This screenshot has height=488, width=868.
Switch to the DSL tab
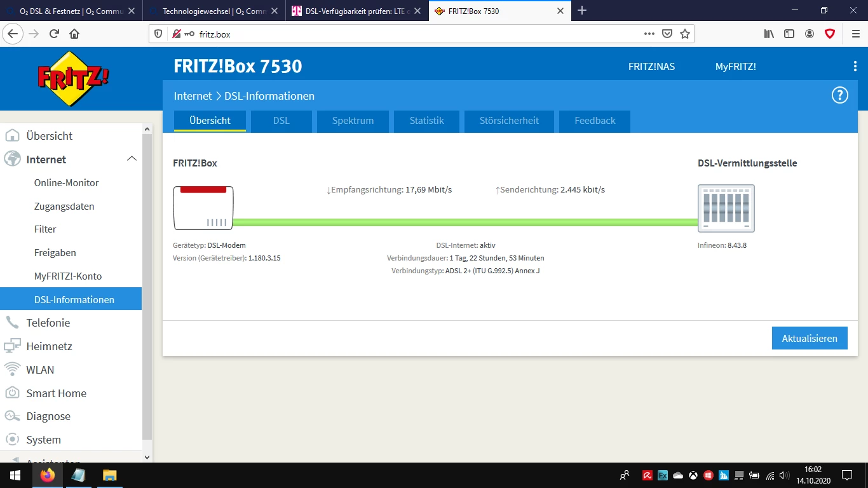(281, 121)
